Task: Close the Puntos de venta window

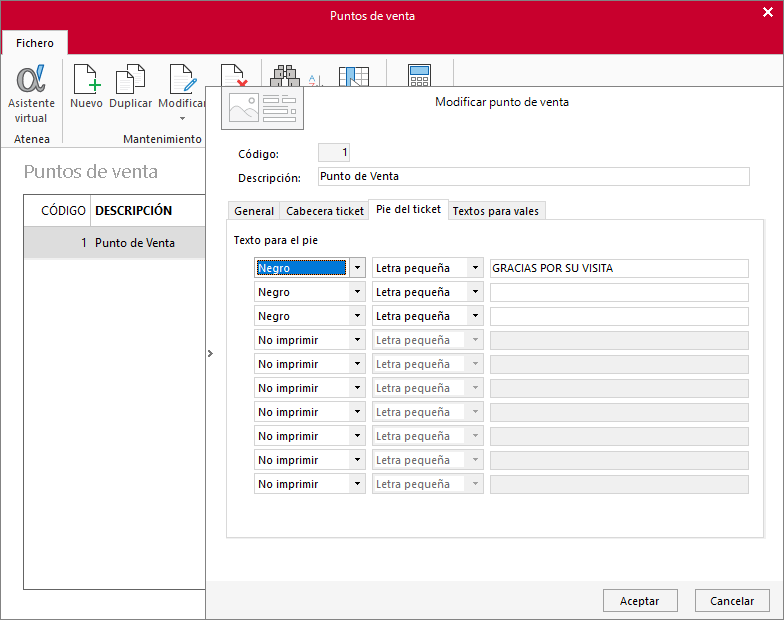Action: pos(768,12)
